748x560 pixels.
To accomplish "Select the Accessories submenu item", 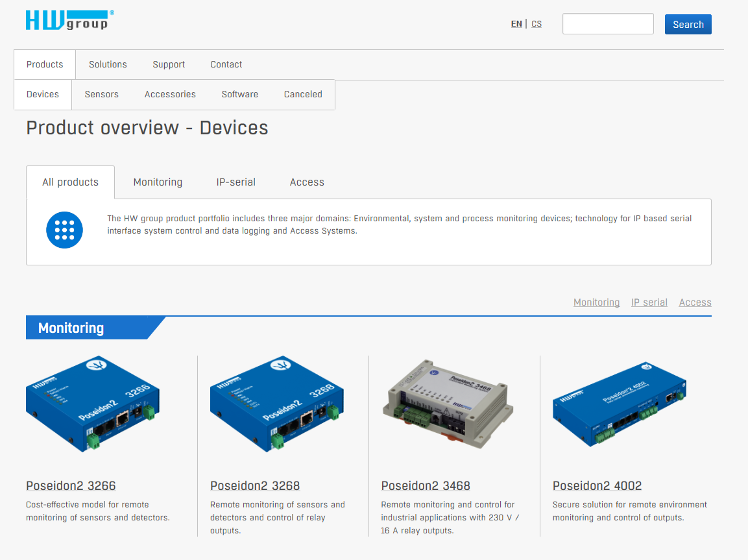I will pyautogui.click(x=171, y=95).
